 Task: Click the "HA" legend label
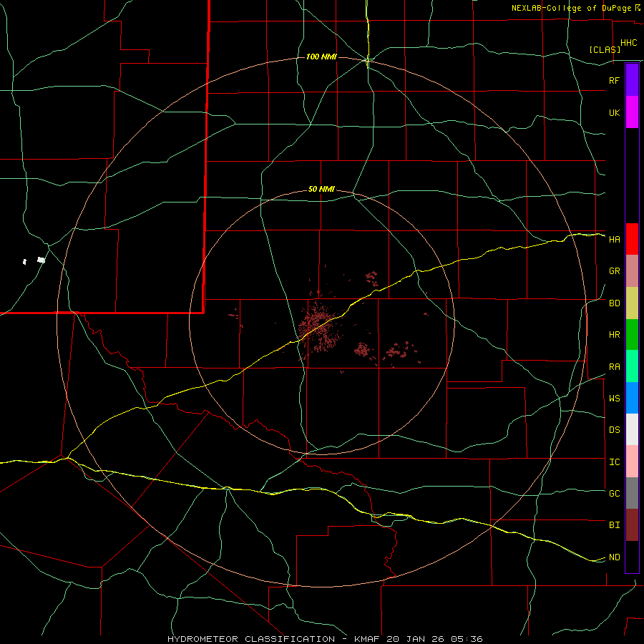(x=614, y=240)
